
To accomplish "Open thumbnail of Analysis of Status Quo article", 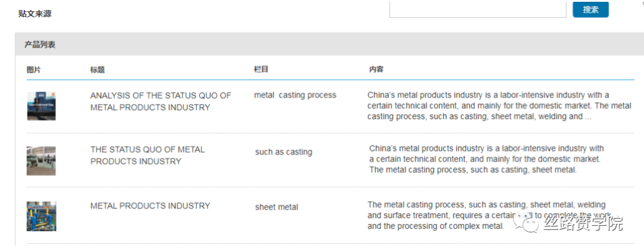I will click(42, 106).
